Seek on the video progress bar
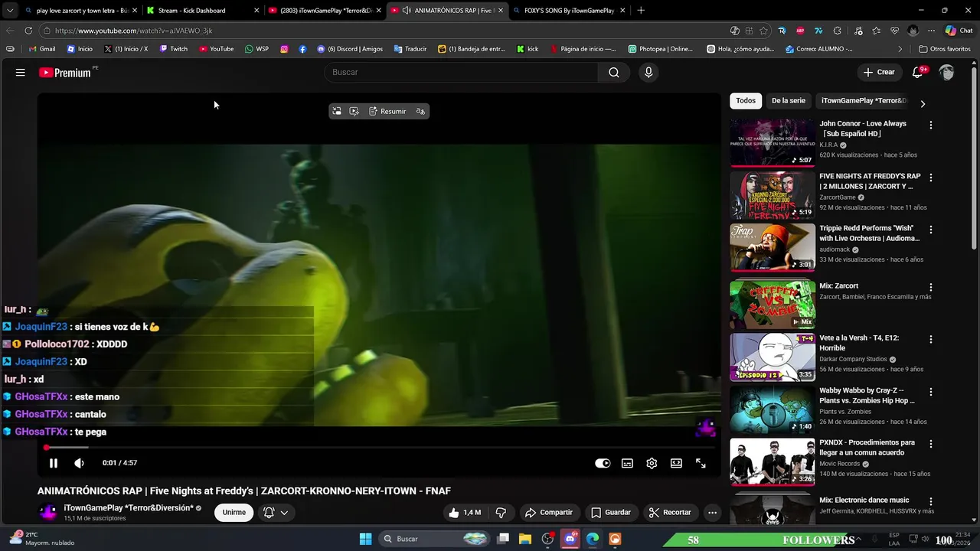980x551 pixels. [379, 448]
